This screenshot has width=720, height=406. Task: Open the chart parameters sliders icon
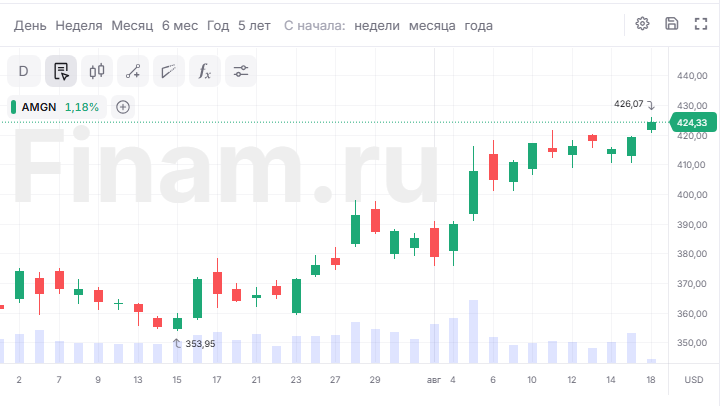click(241, 71)
